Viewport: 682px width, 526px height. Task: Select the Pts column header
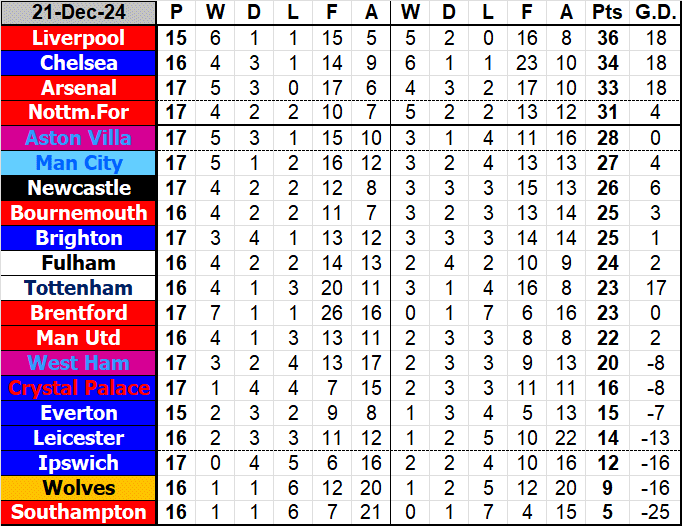click(605, 13)
